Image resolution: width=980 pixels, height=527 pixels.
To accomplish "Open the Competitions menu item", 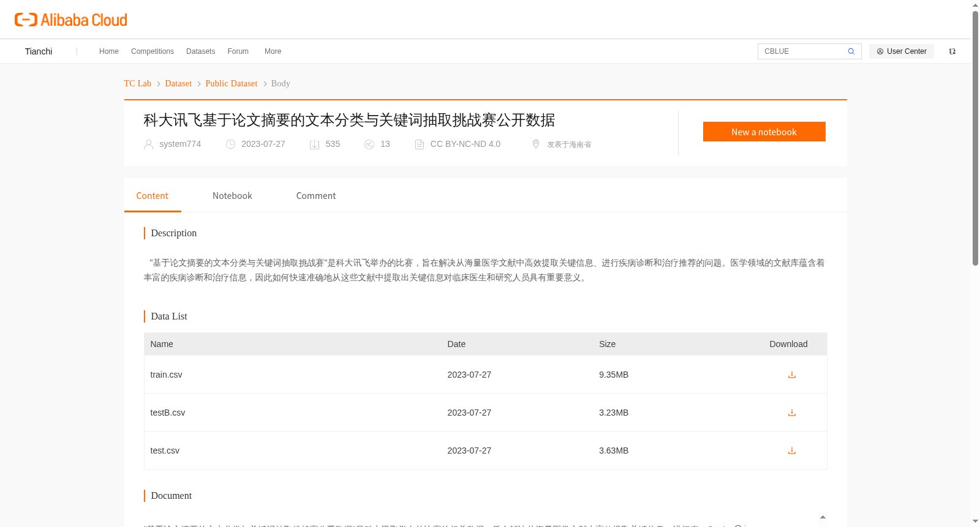I will click(153, 51).
